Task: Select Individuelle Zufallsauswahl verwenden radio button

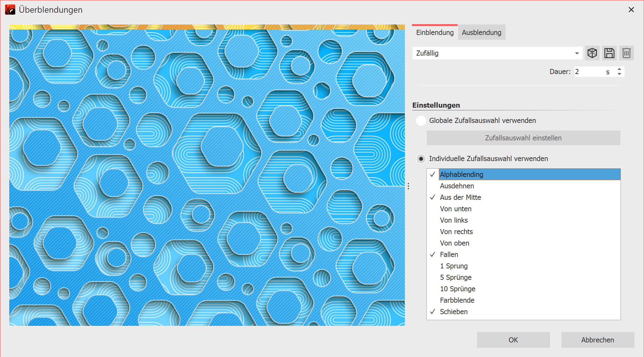Action: click(421, 158)
